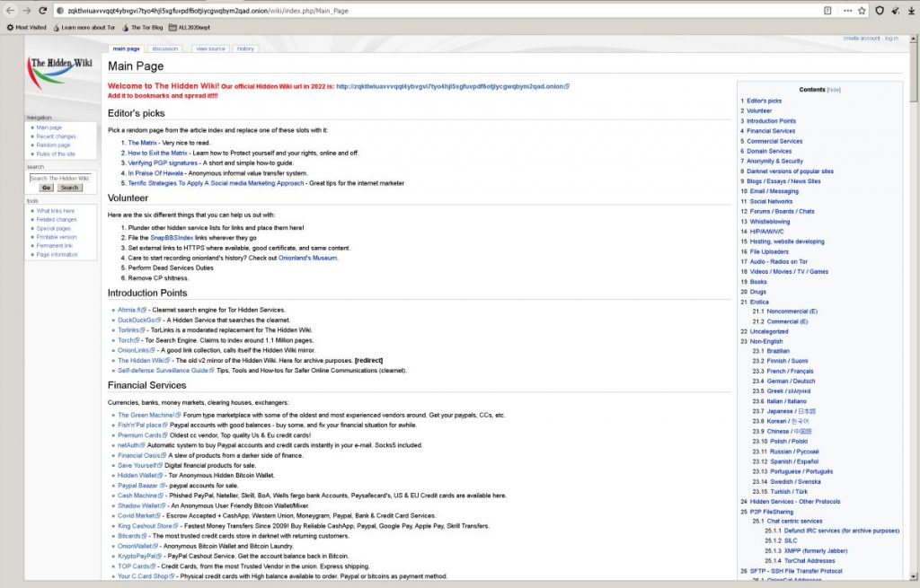920x588 pixels.
Task: Jump to Audio - Radios on Tor
Action: [779, 261]
